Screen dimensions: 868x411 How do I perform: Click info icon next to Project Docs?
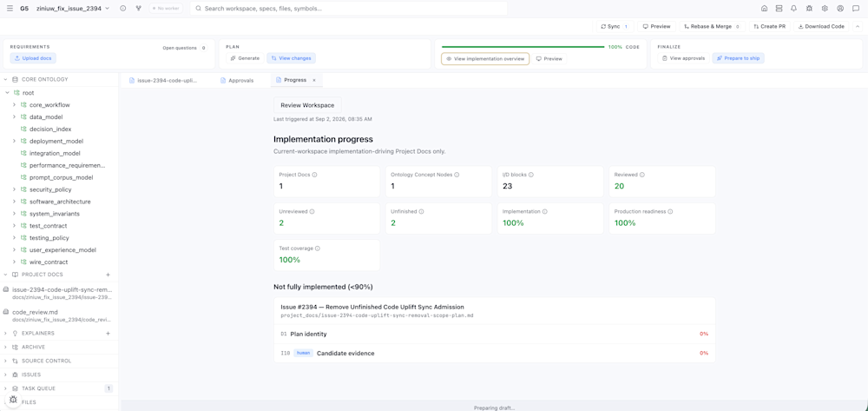(314, 175)
